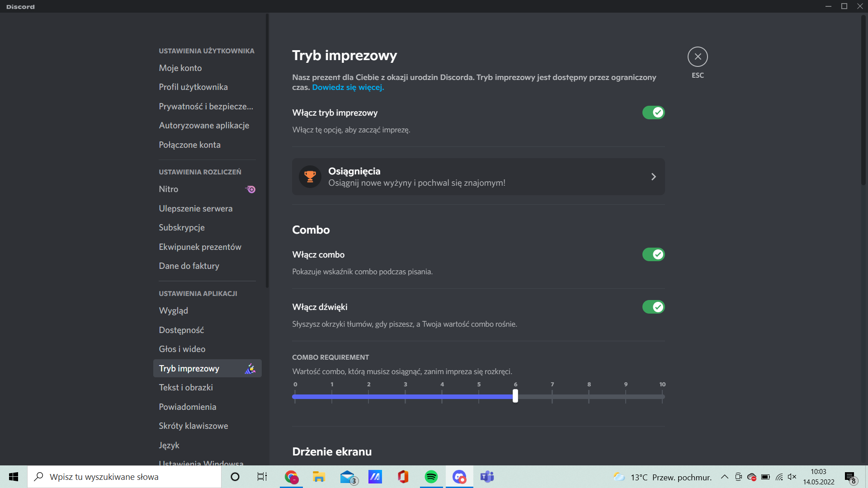Click the muted volume tray icon
The image size is (868, 488).
pos(792,477)
